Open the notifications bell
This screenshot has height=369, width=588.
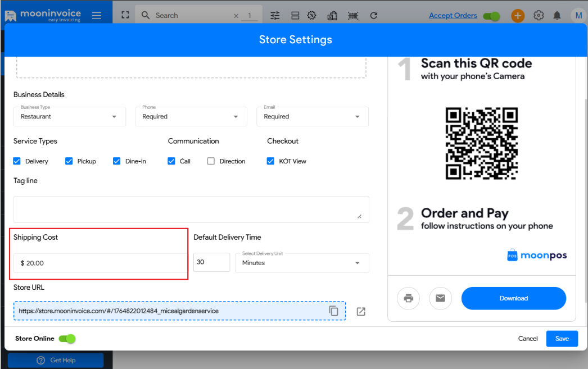557,16
